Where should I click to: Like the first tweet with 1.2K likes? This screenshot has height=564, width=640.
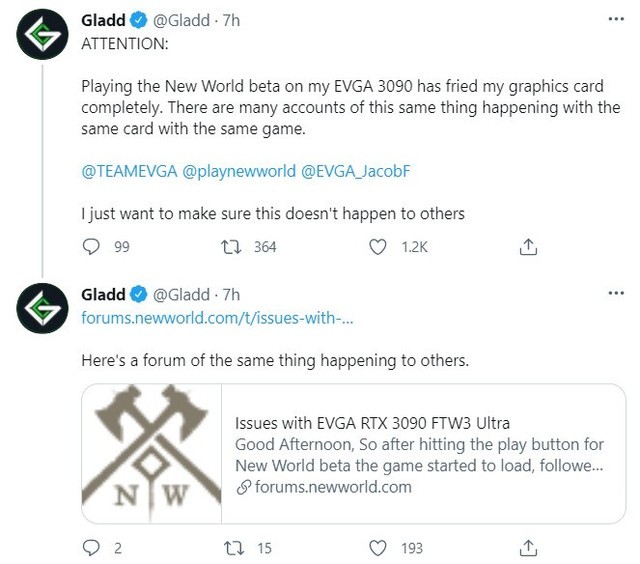click(x=378, y=247)
